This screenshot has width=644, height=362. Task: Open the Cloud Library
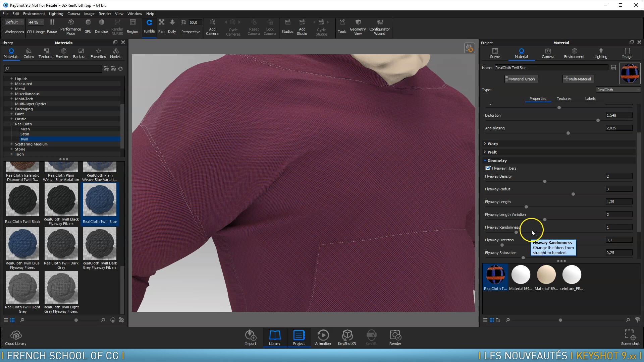click(15, 337)
